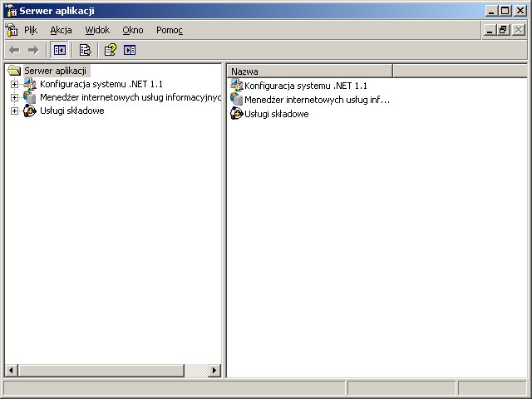
Task: Restore the inner console child window
Action: tap(503, 30)
